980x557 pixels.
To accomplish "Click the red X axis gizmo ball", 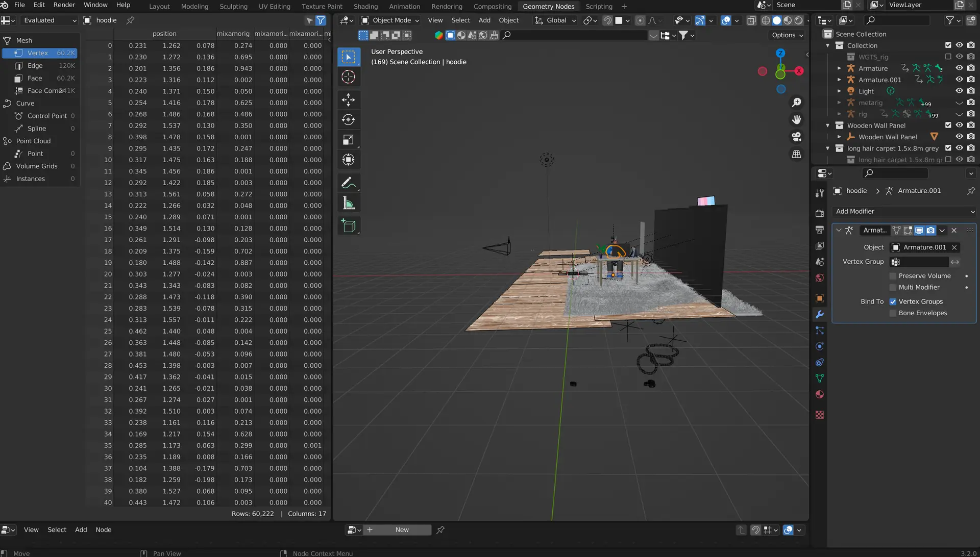I will click(799, 71).
